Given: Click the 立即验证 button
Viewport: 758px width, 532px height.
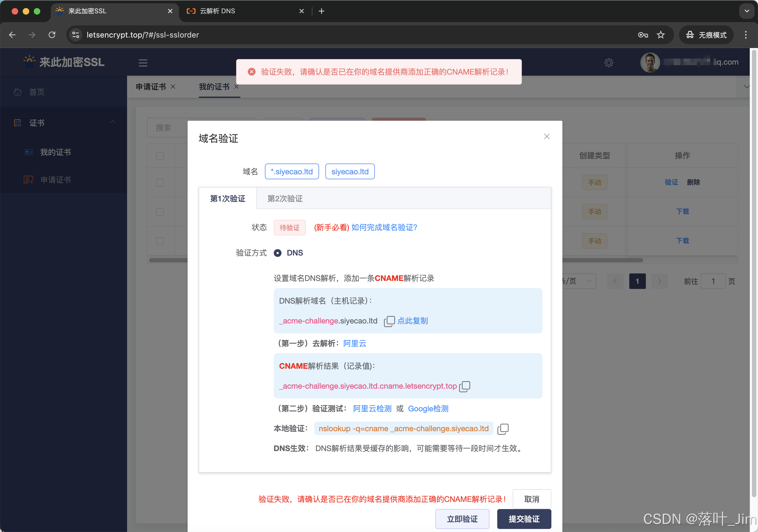Looking at the screenshot, I should (x=462, y=520).
